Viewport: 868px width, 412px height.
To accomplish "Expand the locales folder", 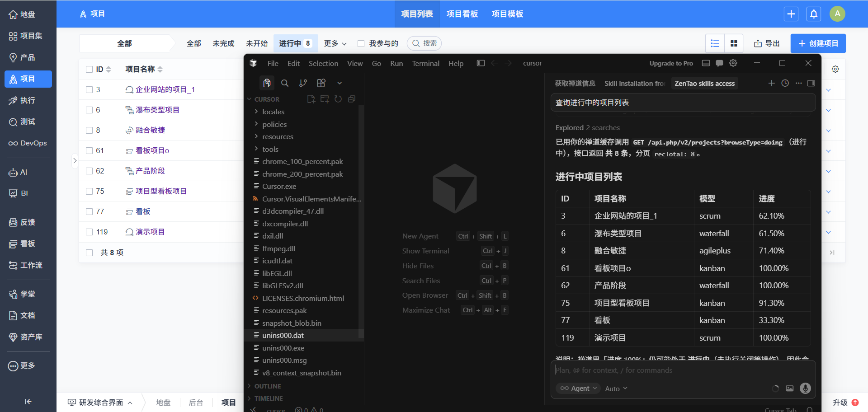I will click(273, 112).
